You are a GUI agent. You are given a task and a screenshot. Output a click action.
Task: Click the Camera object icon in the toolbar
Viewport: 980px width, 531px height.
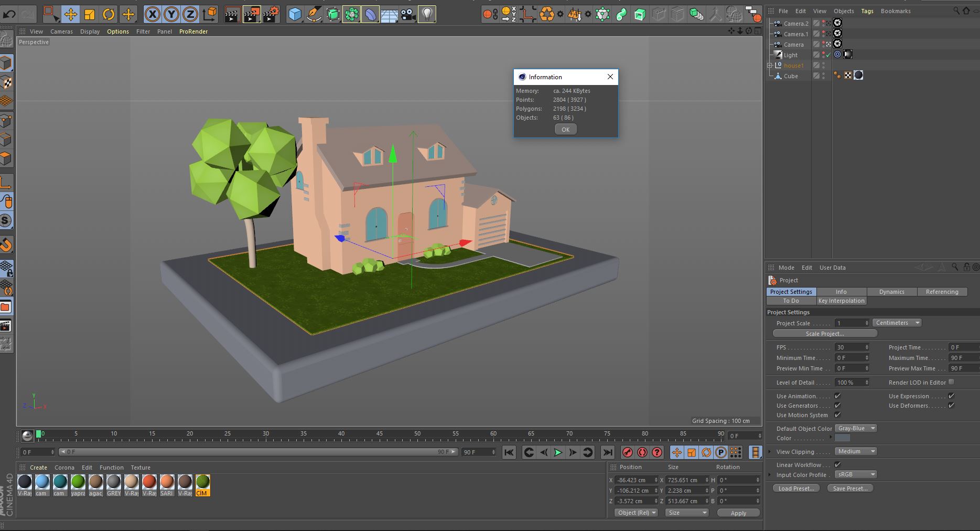[408, 14]
